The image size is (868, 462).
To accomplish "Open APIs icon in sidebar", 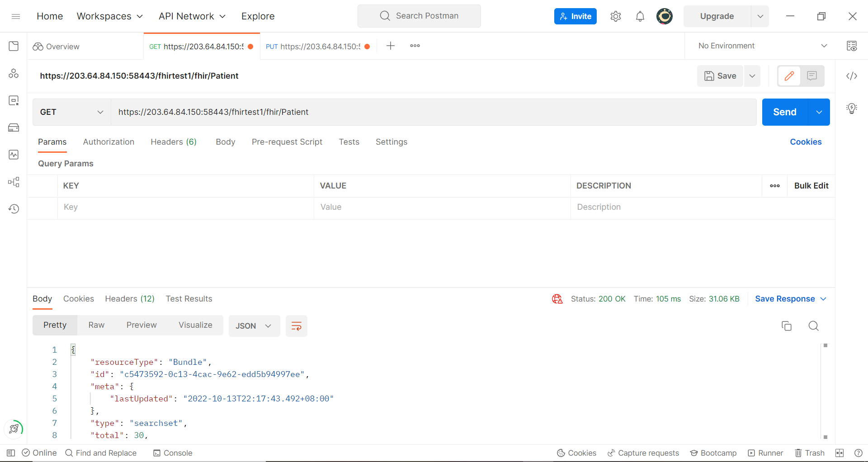I will click(14, 73).
